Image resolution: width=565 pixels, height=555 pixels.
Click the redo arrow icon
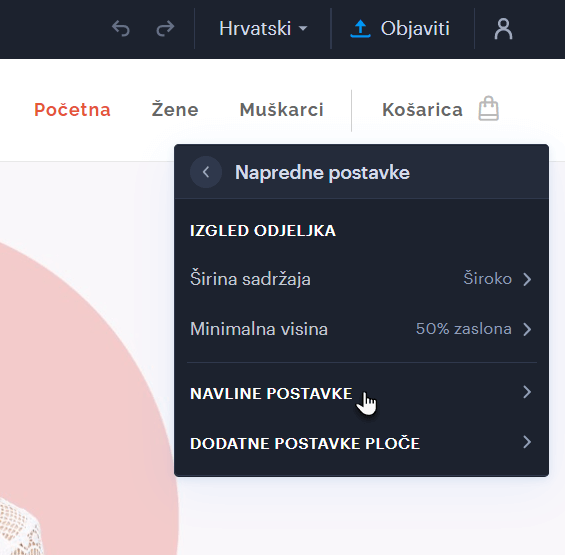coord(165,29)
